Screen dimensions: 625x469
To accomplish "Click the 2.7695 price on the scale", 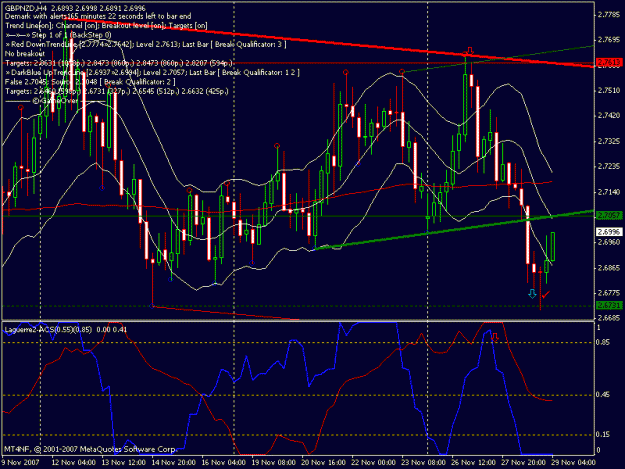I will pyautogui.click(x=609, y=40).
